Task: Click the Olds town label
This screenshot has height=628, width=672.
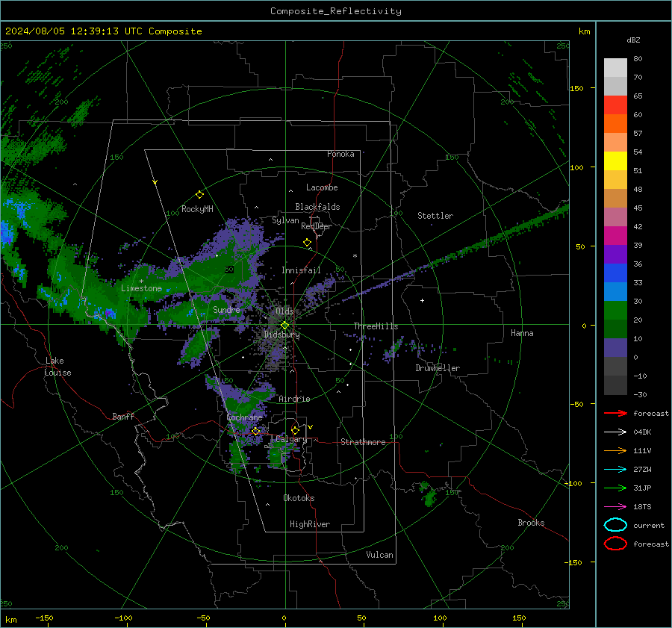Action: [284, 311]
